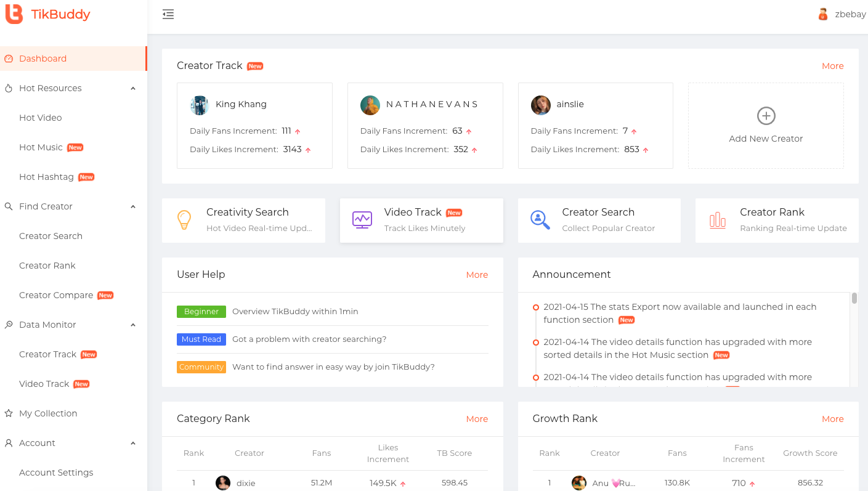Image resolution: width=868 pixels, height=491 pixels.
Task: Go to Dashboard in the sidebar
Action: click(73, 59)
